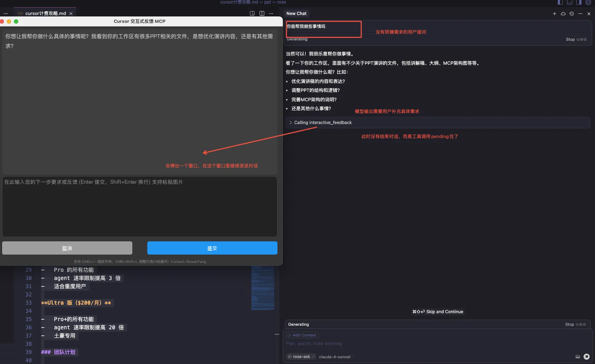The image size is (595, 364).
Task: Stop generation in the top message box
Action: pyautogui.click(x=576, y=39)
